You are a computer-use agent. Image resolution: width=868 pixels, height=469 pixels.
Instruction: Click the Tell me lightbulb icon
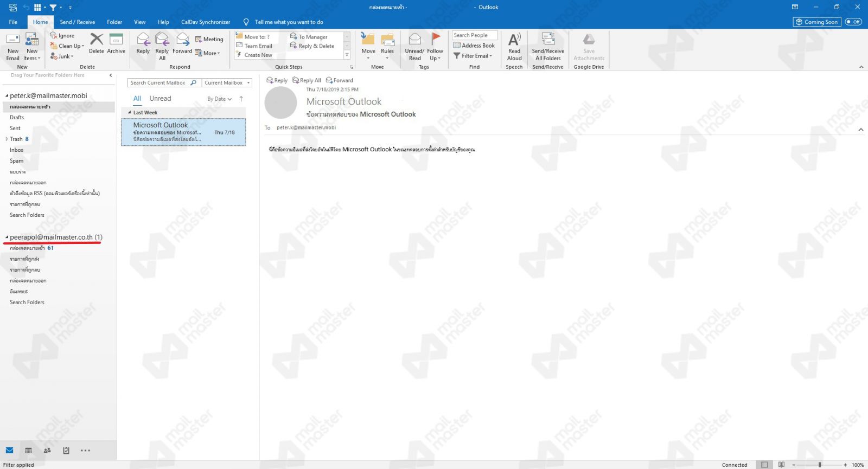point(246,22)
